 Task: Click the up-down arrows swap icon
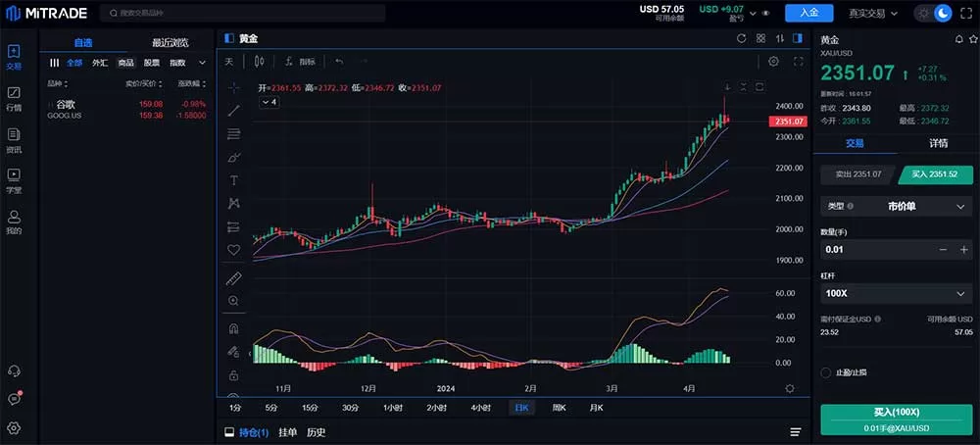(779, 38)
